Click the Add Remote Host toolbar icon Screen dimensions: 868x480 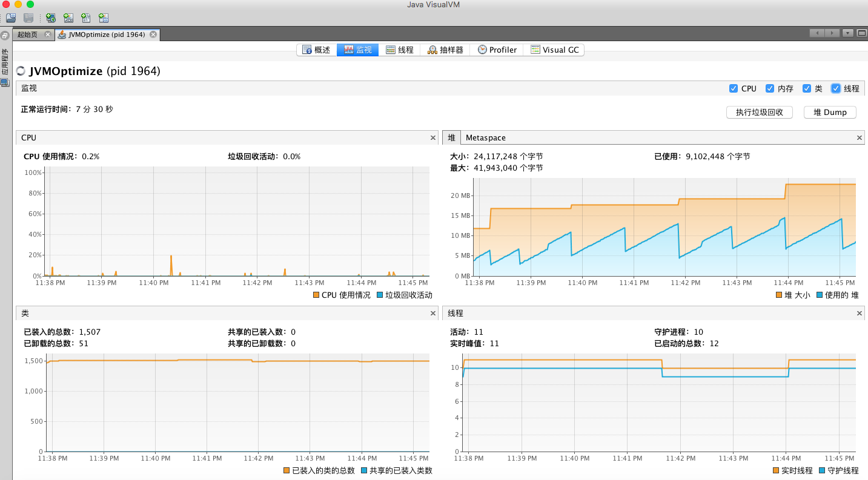(x=50, y=18)
